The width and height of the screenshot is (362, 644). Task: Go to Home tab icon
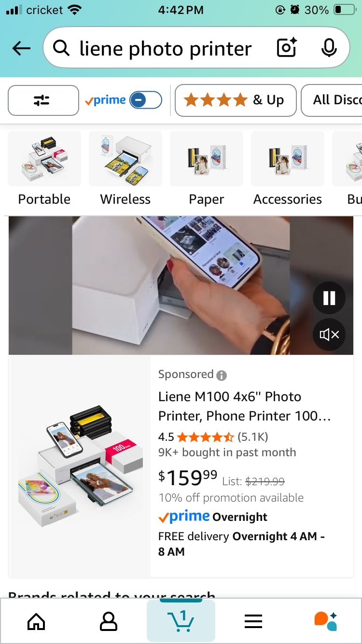point(36,622)
